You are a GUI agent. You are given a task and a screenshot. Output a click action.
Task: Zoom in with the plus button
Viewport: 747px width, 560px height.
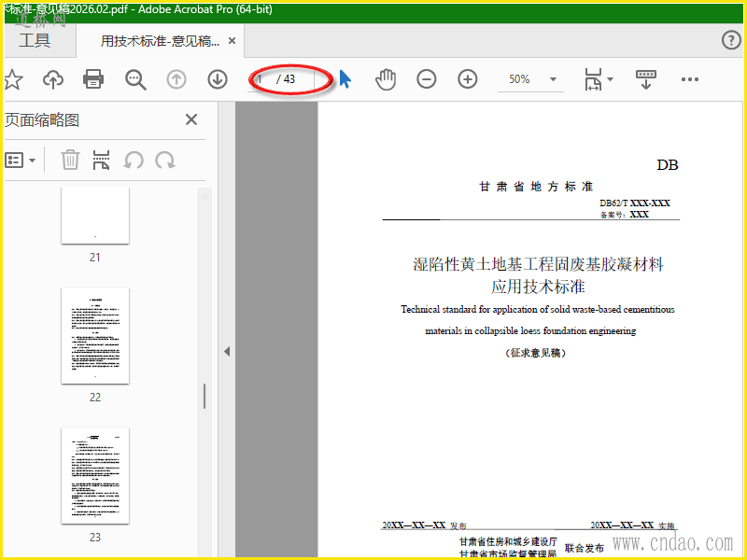[468, 79]
